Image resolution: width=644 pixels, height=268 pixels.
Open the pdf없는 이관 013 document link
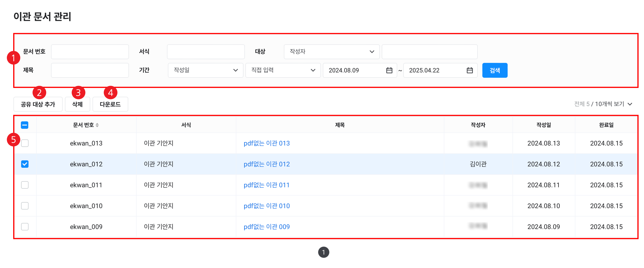[266, 143]
